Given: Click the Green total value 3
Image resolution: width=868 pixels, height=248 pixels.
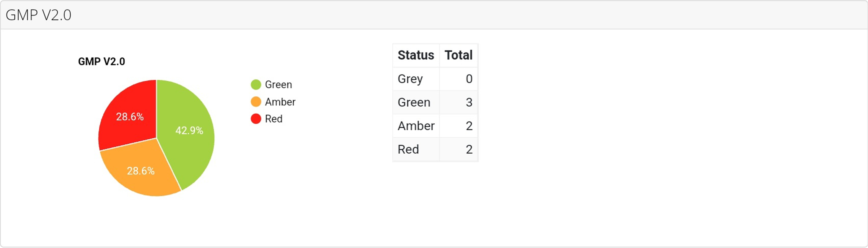Looking at the screenshot, I should click(469, 102).
